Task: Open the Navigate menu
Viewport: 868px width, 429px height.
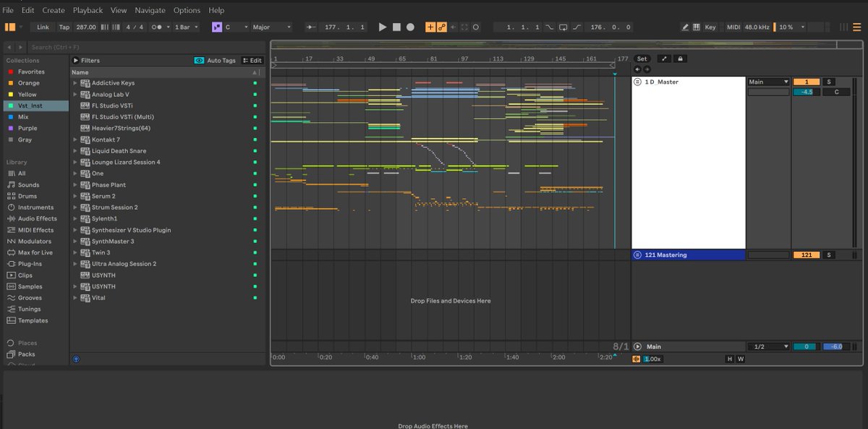Action: [150, 10]
